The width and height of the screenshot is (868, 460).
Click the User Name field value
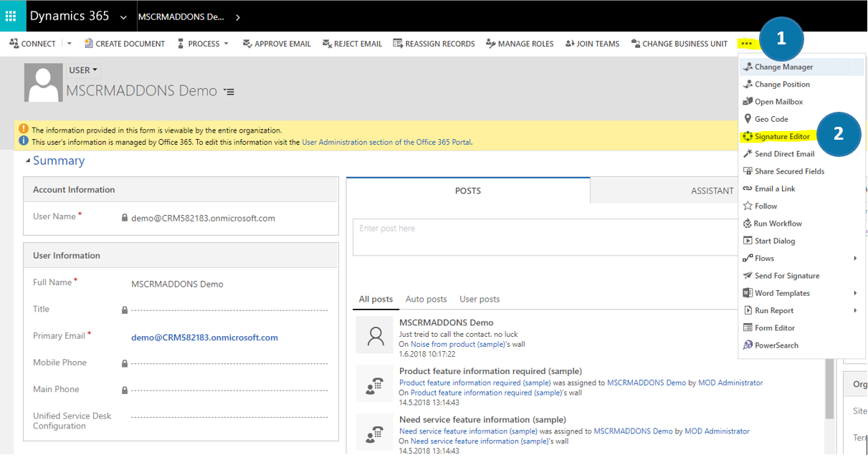coord(203,219)
